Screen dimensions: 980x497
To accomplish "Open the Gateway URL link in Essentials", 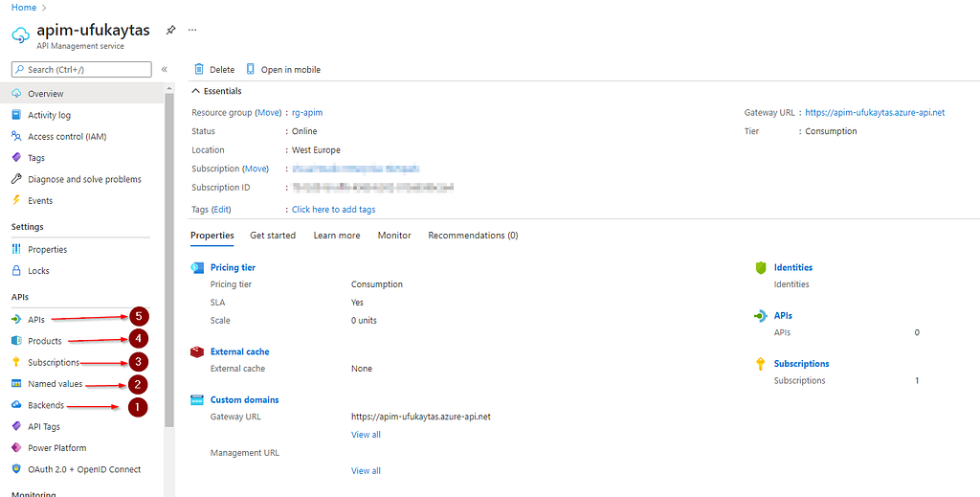I will pos(875,113).
